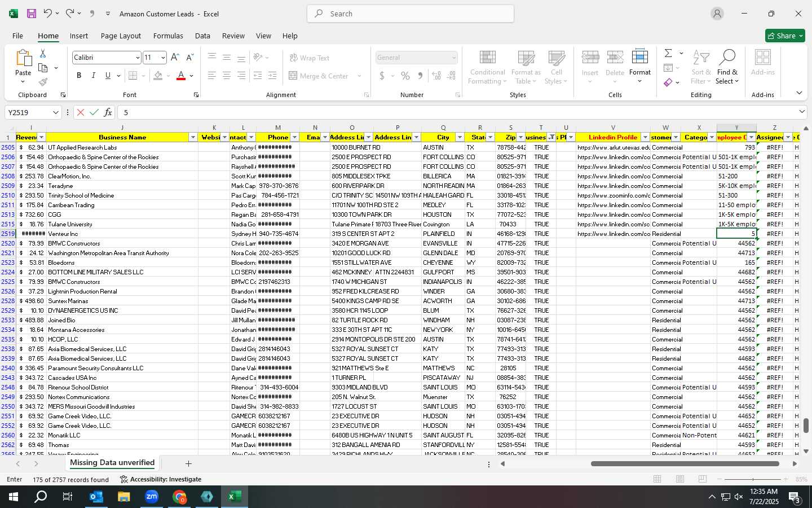Open Business Name column filter dropdown
The width and height of the screenshot is (812, 508).
coord(193,137)
